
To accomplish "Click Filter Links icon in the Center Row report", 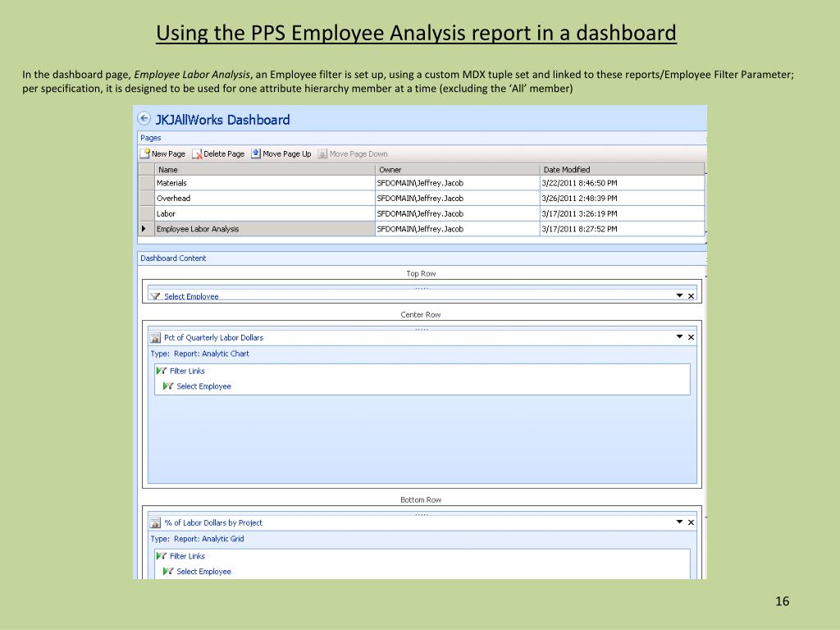I will coord(162,370).
